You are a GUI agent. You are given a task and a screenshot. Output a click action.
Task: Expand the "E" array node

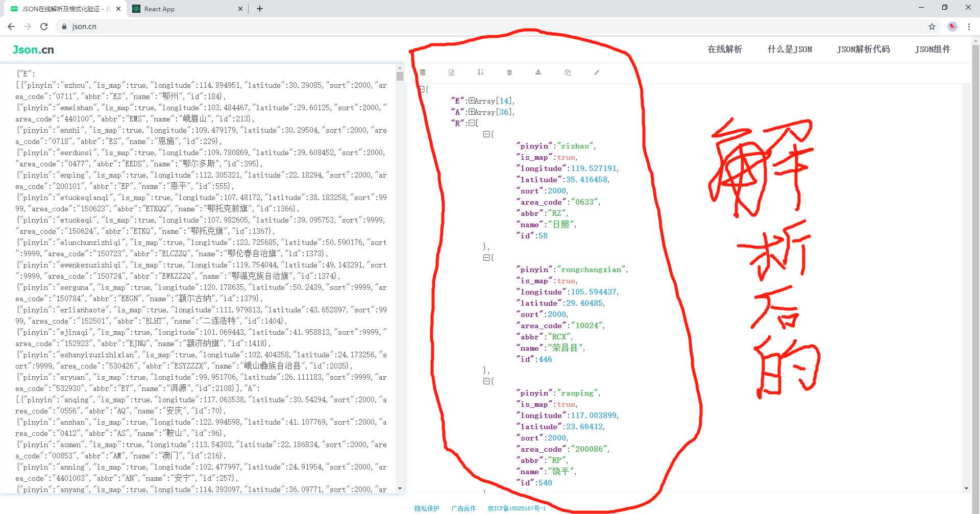(472, 101)
